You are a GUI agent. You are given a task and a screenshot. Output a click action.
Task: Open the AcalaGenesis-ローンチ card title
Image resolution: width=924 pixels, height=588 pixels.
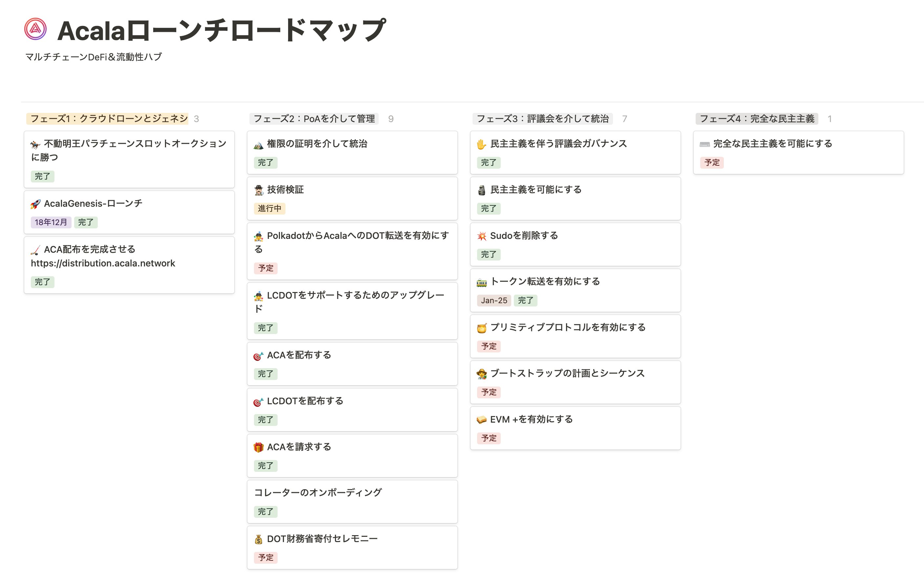(x=93, y=203)
